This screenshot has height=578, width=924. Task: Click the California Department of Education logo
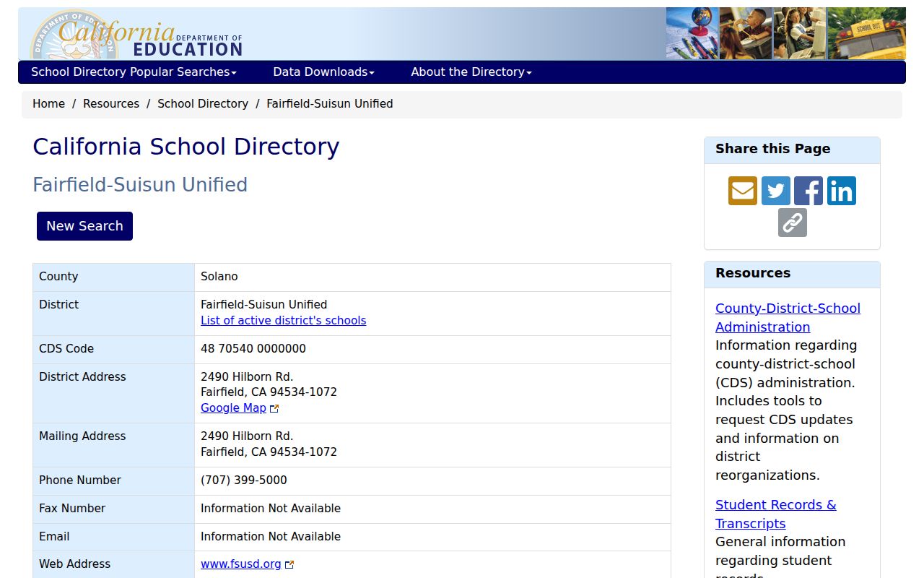click(x=137, y=34)
